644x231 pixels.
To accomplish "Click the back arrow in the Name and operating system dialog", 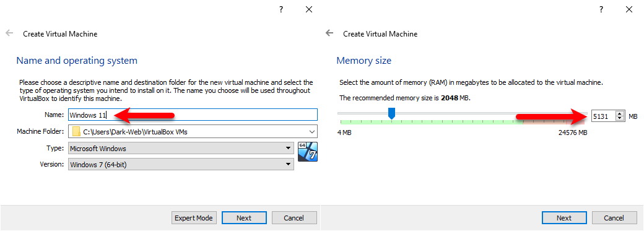I will pyautogui.click(x=9, y=33).
